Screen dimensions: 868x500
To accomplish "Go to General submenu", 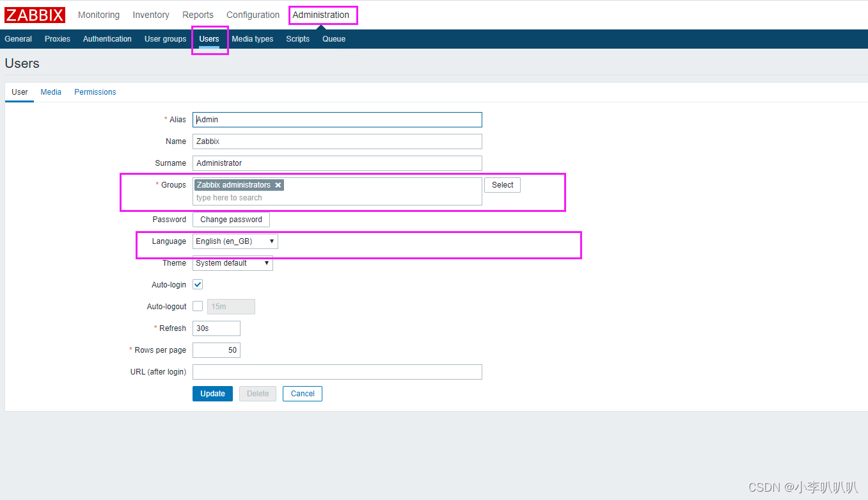I will click(19, 39).
